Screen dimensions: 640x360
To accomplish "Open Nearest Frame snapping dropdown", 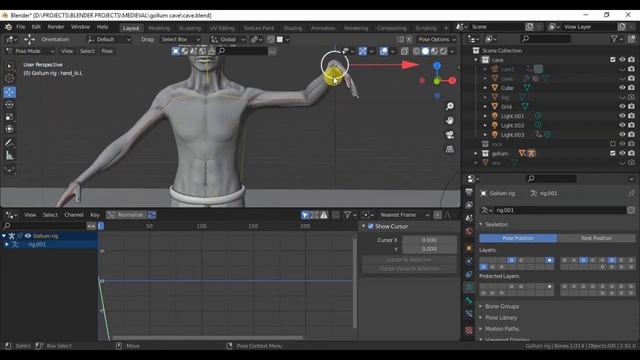I will [404, 215].
